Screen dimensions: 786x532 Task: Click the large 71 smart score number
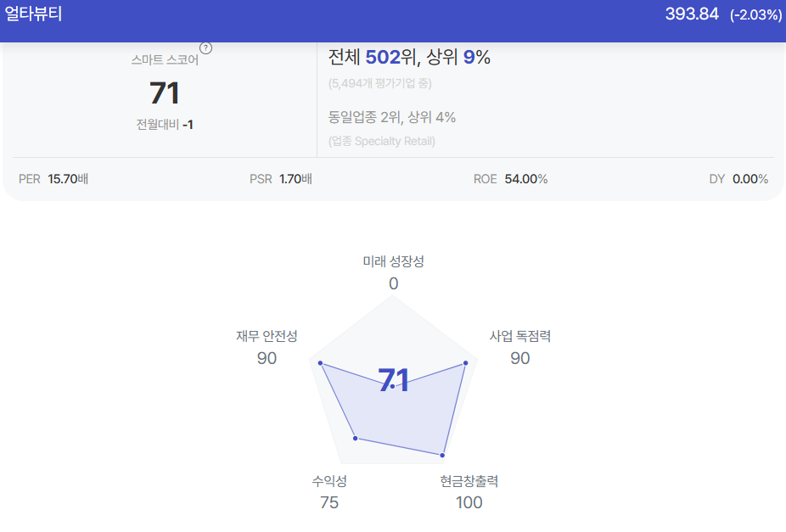point(165,92)
